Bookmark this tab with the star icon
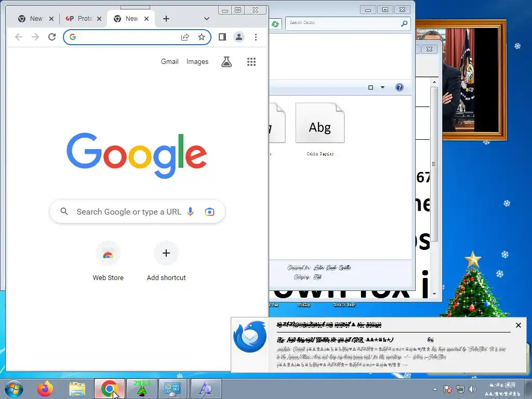The width and height of the screenshot is (532, 399). (x=202, y=37)
